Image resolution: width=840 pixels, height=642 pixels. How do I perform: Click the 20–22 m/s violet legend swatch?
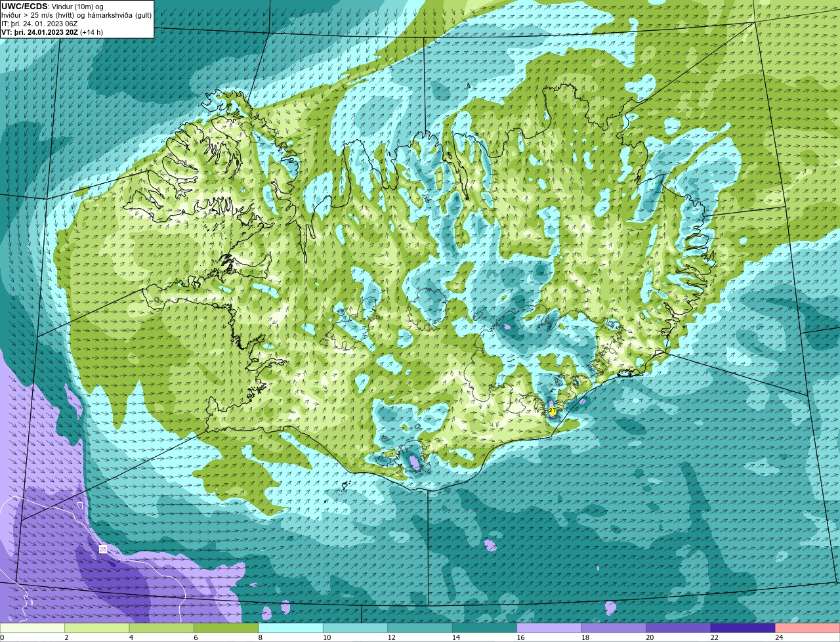pyautogui.click(x=679, y=628)
